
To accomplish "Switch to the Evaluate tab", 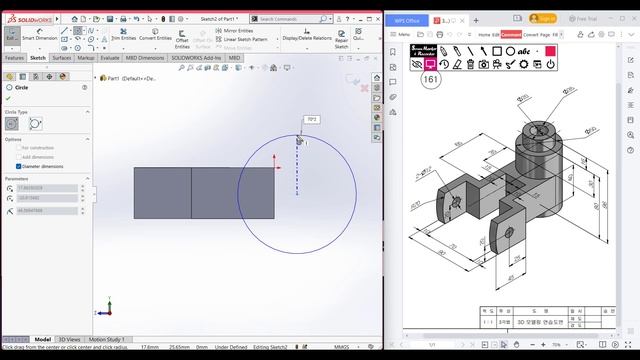I will tap(110, 58).
